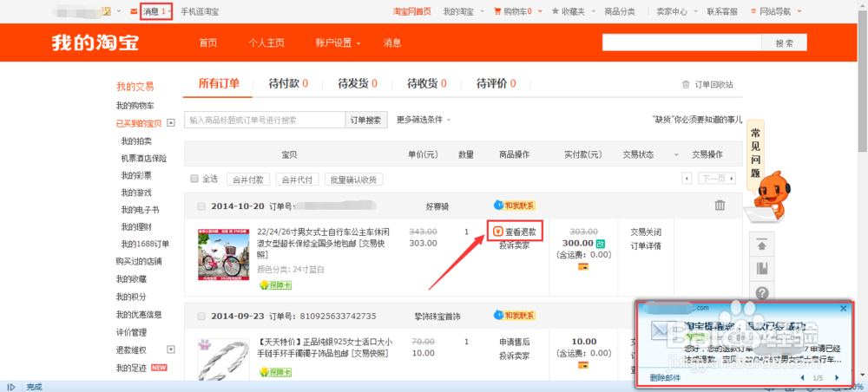Delete the 2014-10-20 order with trash icon
This screenshot has width=868, height=392.
pos(720,206)
